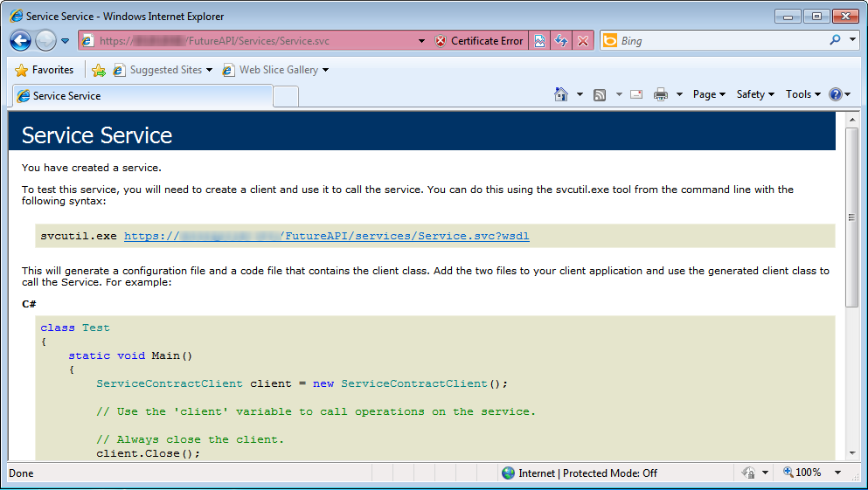Open the Safety menu
868x490 pixels.
pyautogui.click(x=754, y=94)
